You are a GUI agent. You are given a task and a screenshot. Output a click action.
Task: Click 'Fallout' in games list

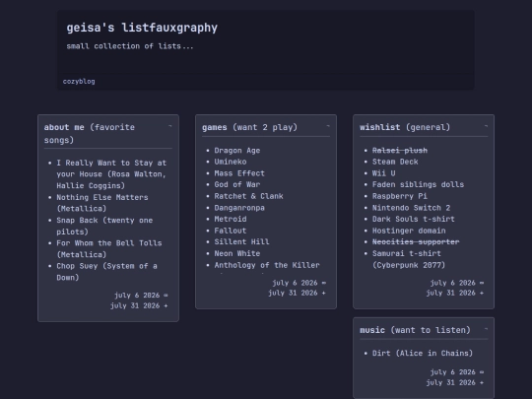pyautogui.click(x=231, y=231)
